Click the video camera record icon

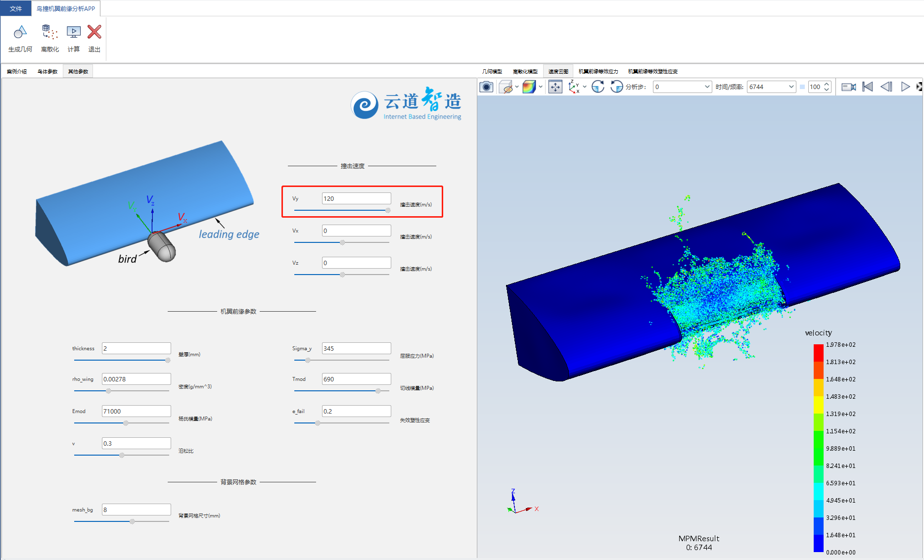(x=849, y=87)
